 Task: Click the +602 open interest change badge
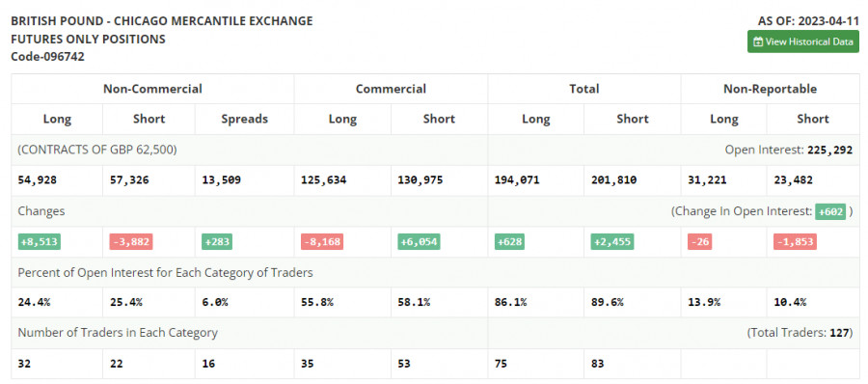point(830,211)
